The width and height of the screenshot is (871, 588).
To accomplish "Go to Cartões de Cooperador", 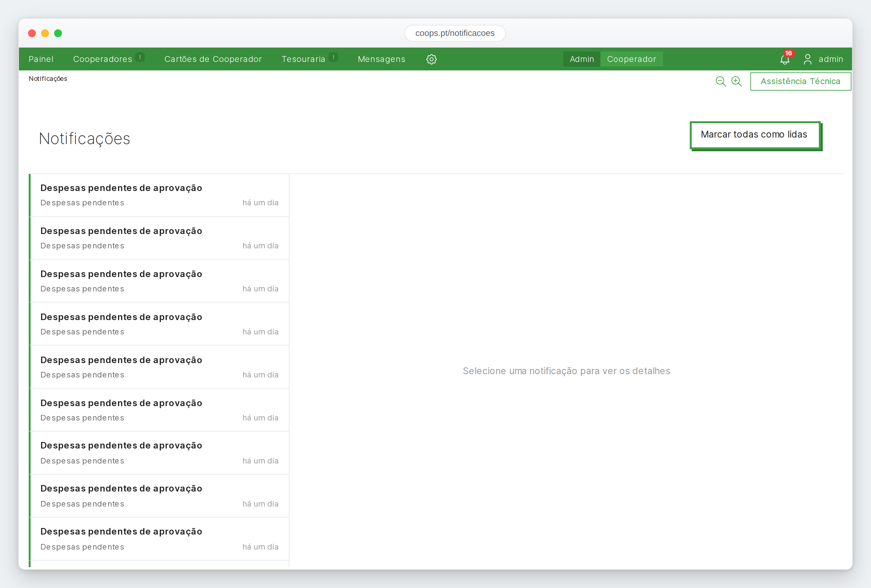I will (213, 59).
